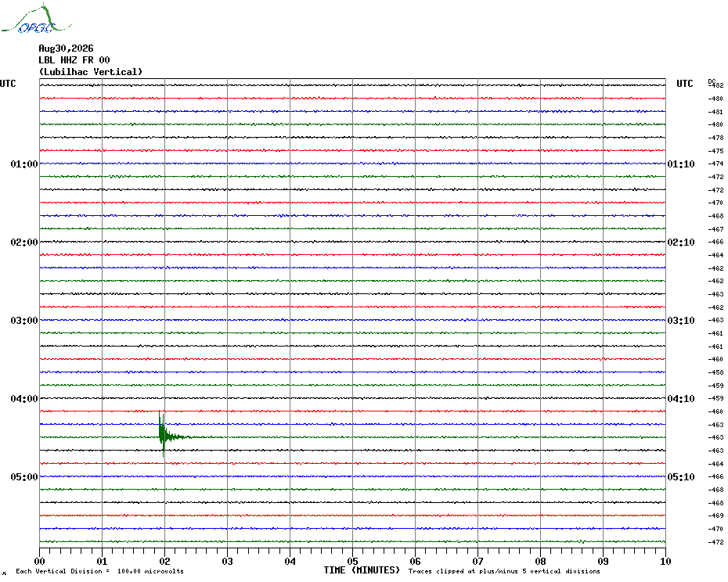The image size is (728, 582).
Task: Select the date text 'Aug30,2026'
Action: click(x=66, y=48)
